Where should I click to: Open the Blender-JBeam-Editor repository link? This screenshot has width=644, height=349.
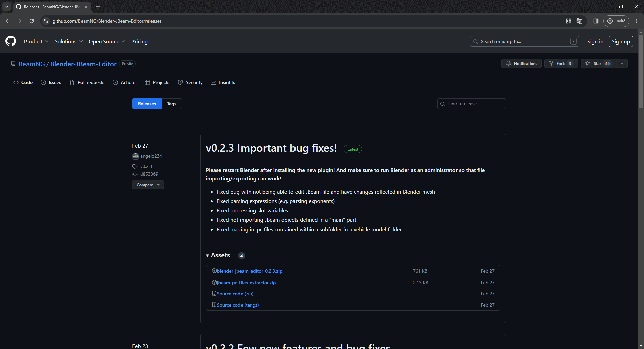pyautogui.click(x=84, y=64)
